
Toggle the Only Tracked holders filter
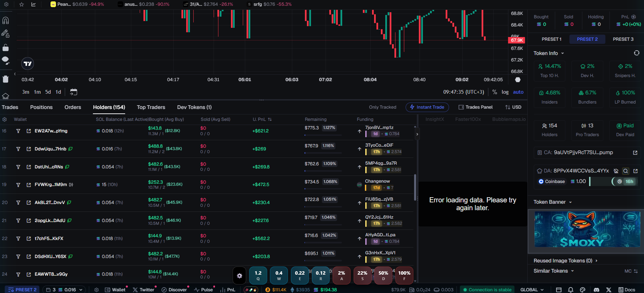coord(383,107)
